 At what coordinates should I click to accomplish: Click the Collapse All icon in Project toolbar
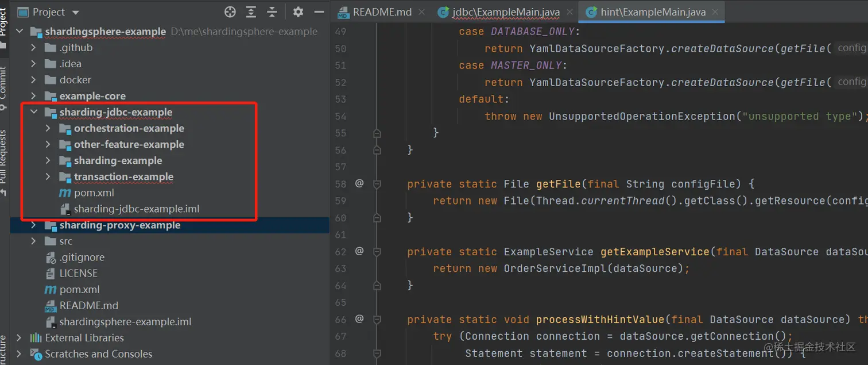272,11
